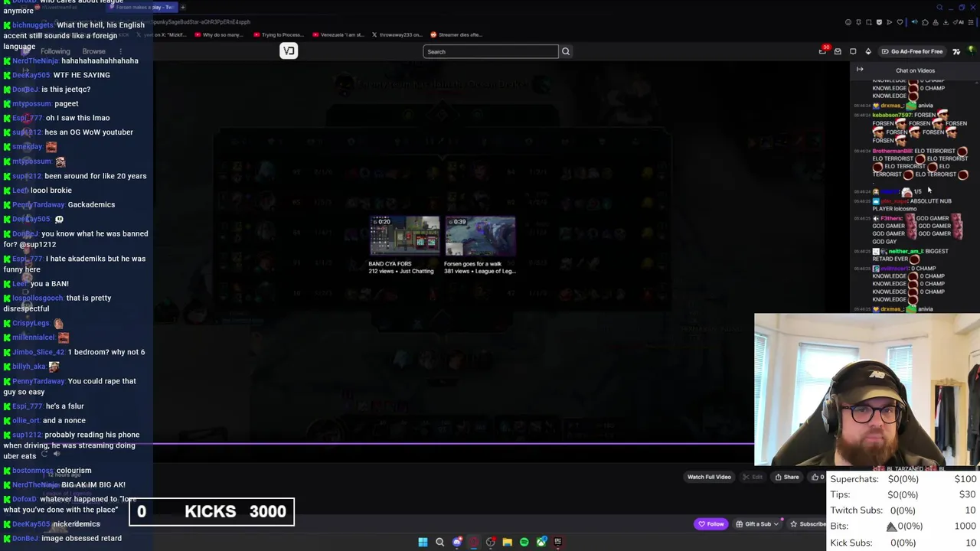980x551 pixels.
Task: Open the 7TV extension icon in header
Action: (x=956, y=51)
